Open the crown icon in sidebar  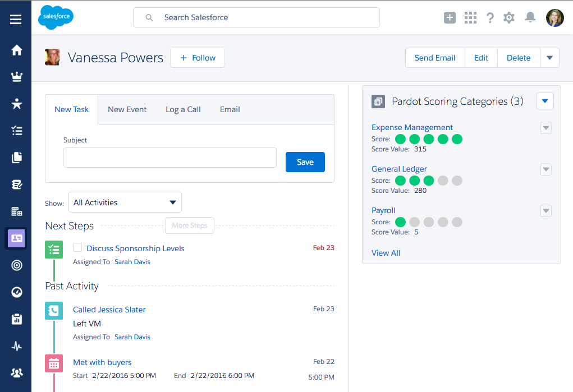point(16,77)
